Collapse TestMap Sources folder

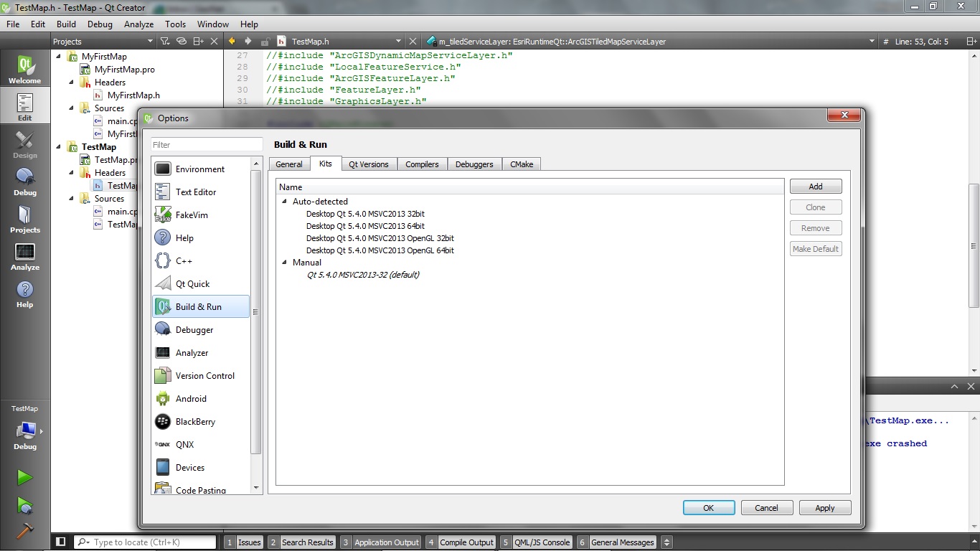point(71,199)
